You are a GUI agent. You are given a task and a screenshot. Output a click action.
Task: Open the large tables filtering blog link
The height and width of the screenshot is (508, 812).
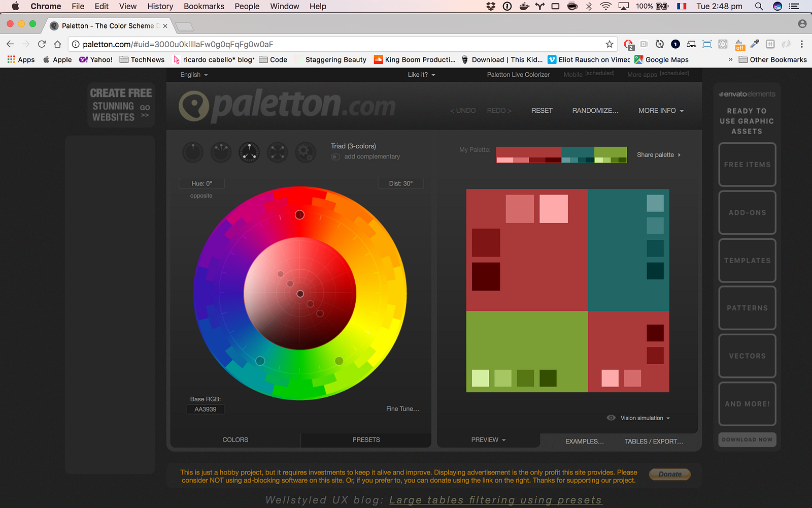coord(495,500)
